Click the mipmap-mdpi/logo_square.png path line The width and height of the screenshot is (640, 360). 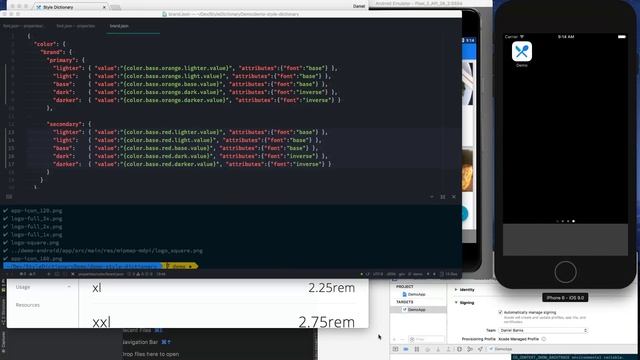click(x=107, y=251)
